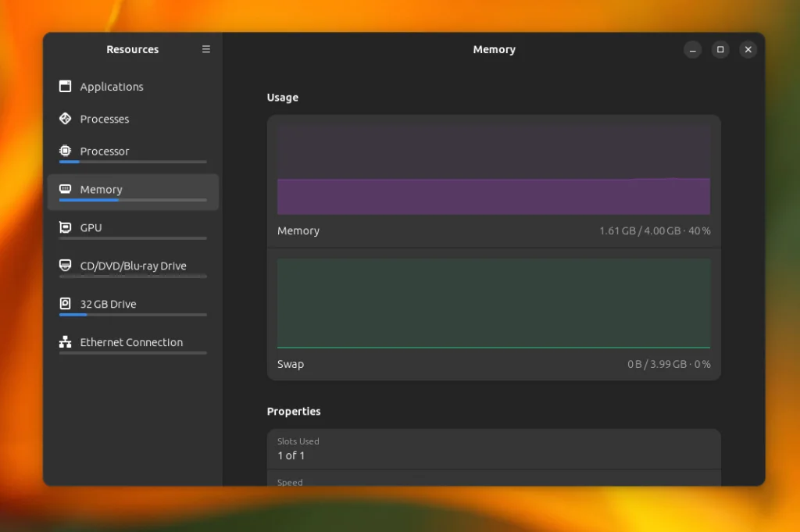
Task: Click the Processor usage bar
Action: (x=133, y=162)
